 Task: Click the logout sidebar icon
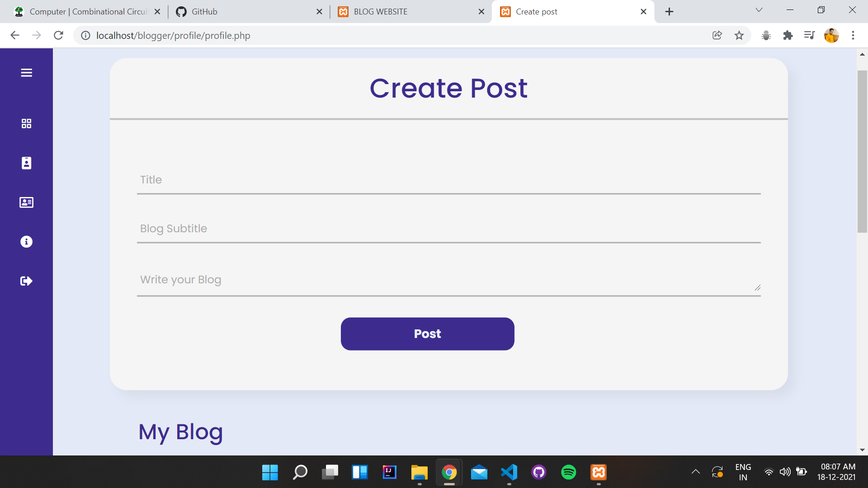(x=26, y=281)
